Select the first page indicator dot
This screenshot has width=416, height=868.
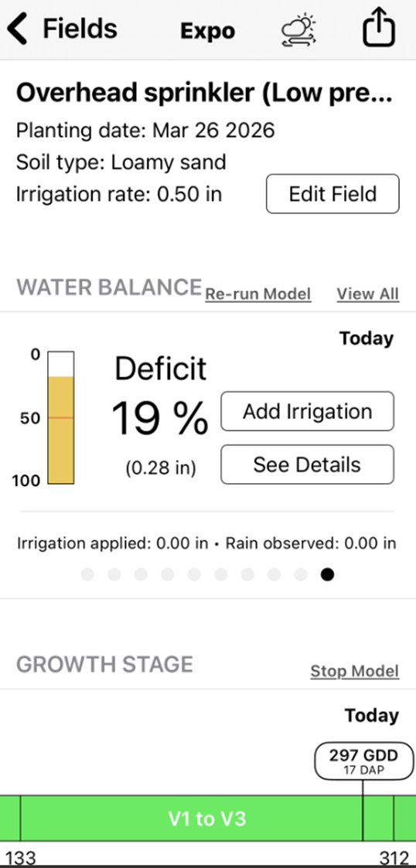point(87,574)
